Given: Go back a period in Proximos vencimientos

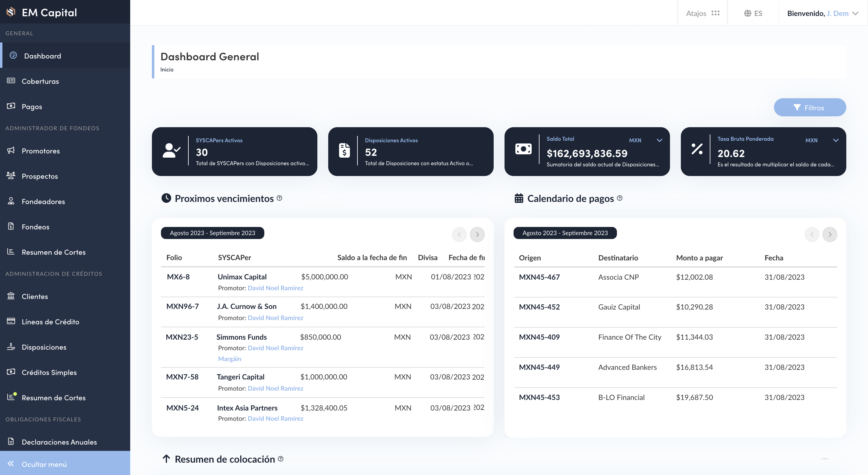Looking at the screenshot, I should (x=459, y=234).
